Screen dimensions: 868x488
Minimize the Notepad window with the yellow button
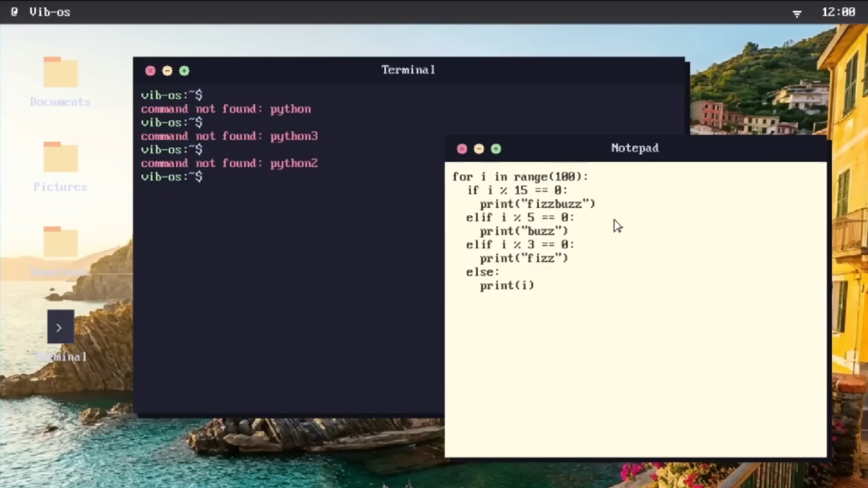pos(479,149)
